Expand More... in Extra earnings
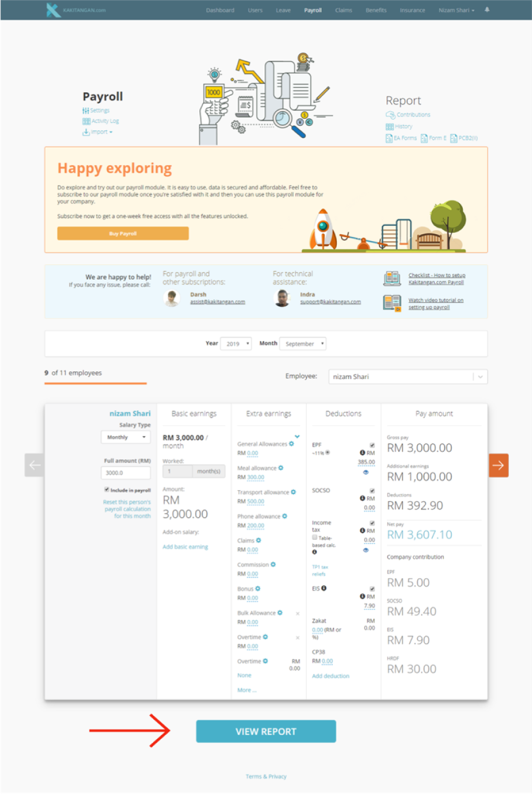The width and height of the screenshot is (532, 794). [x=246, y=690]
